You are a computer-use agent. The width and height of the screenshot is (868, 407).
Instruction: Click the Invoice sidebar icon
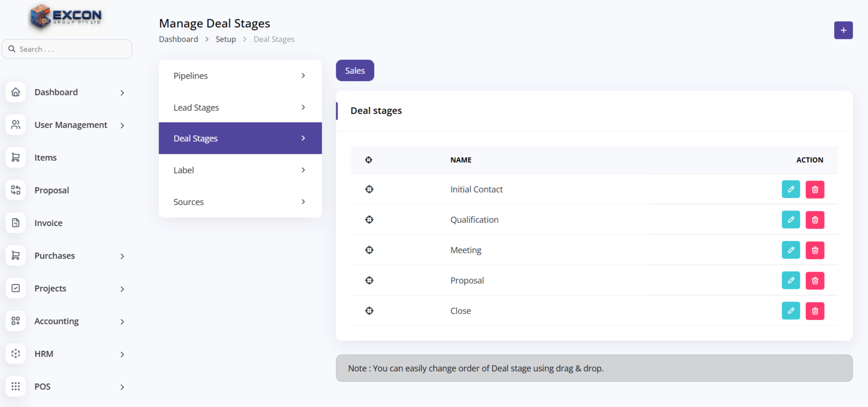16,223
